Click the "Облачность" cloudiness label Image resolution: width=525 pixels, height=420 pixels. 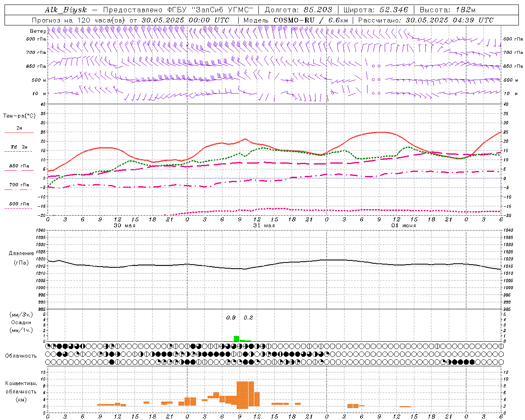point(21,356)
